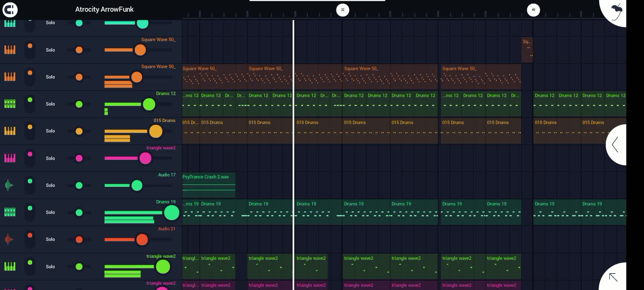Solo the Audio 17 track
Image resolution: width=644 pixels, height=290 pixels.
click(50, 185)
